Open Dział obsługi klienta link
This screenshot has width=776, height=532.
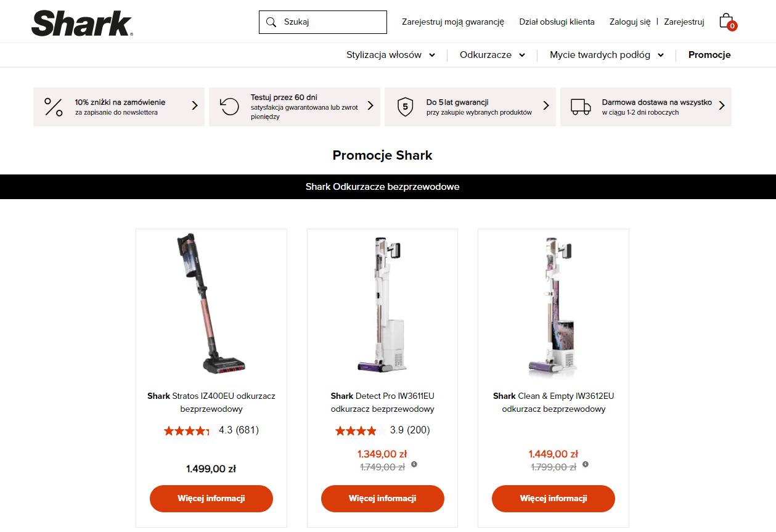point(557,22)
